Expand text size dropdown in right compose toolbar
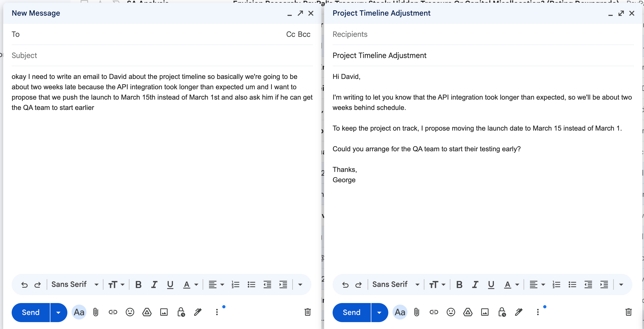 coord(437,285)
